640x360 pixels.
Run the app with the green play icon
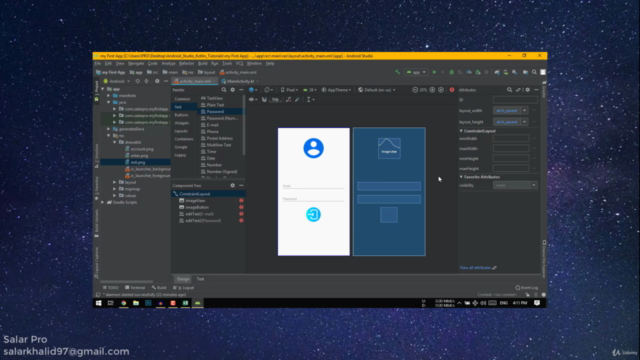[434, 72]
